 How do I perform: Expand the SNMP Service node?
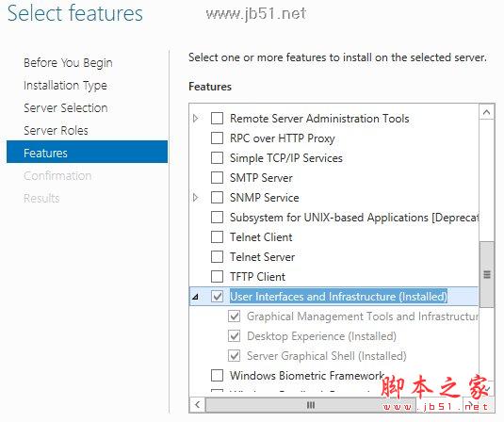tap(195, 197)
